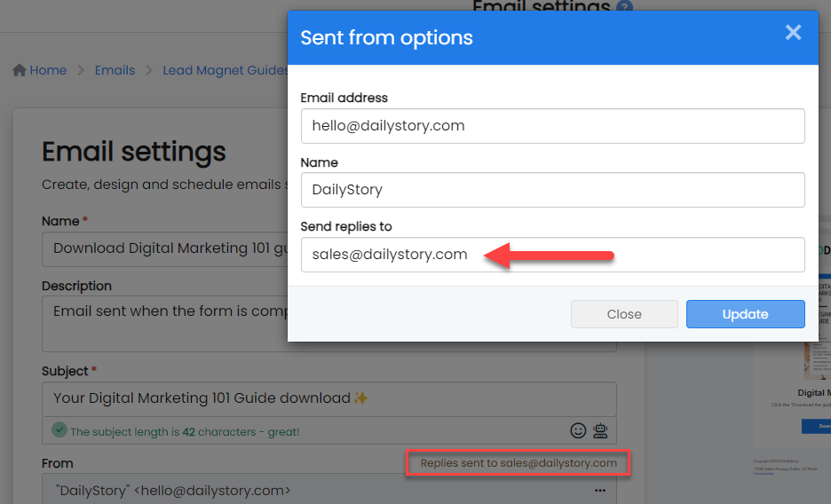Click the AI robot icon in subject row
The image size is (831, 504).
coord(600,430)
